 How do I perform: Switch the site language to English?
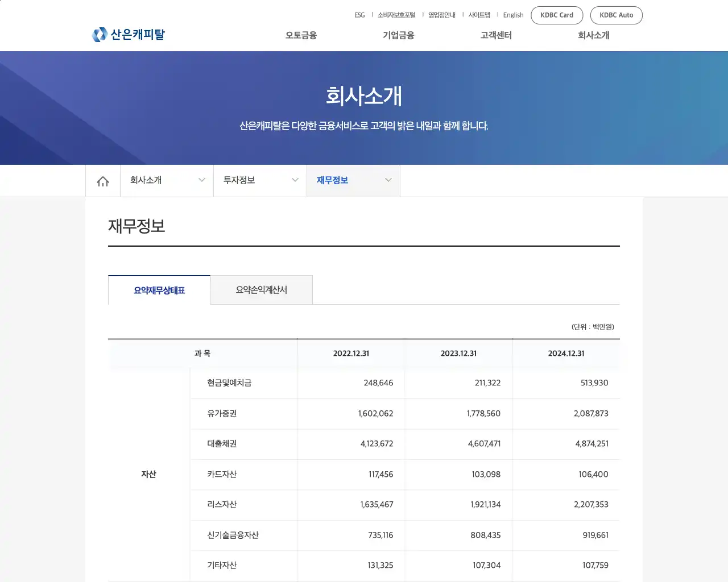[x=513, y=15]
